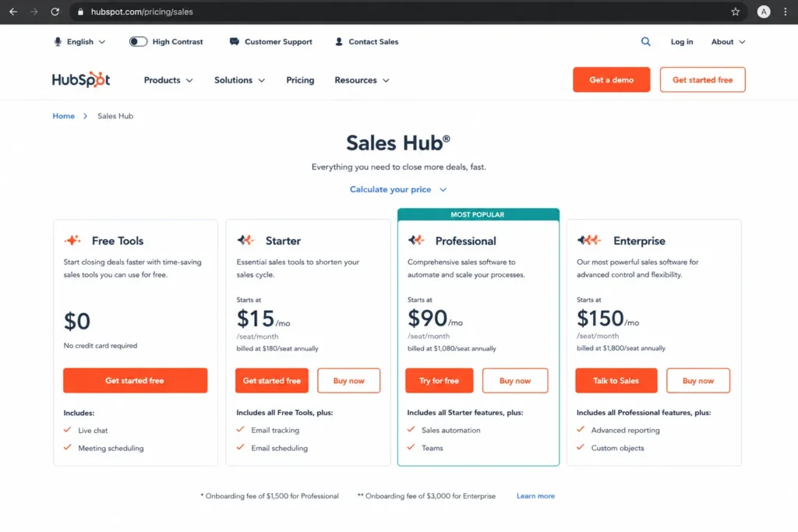Click Starter Buy now button
The image size is (798, 532).
click(x=348, y=380)
